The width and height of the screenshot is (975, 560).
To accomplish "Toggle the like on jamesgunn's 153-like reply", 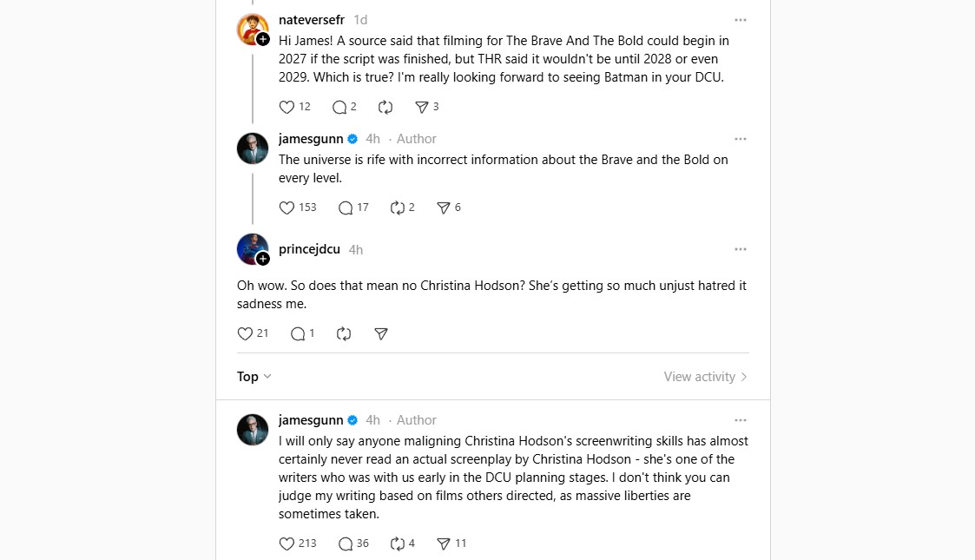I will click(287, 208).
